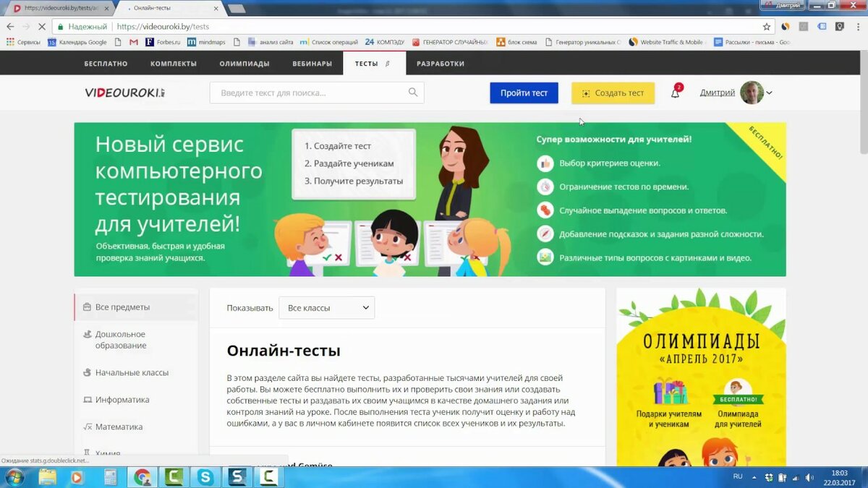Click the browser address bar URL
This screenshot has height=488, width=868.
[x=163, y=27]
